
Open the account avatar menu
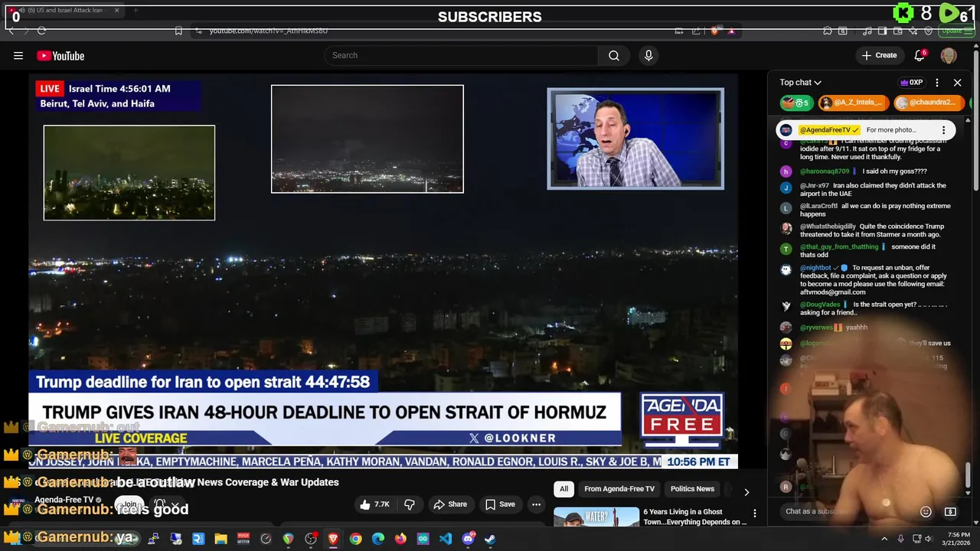(x=949, y=55)
